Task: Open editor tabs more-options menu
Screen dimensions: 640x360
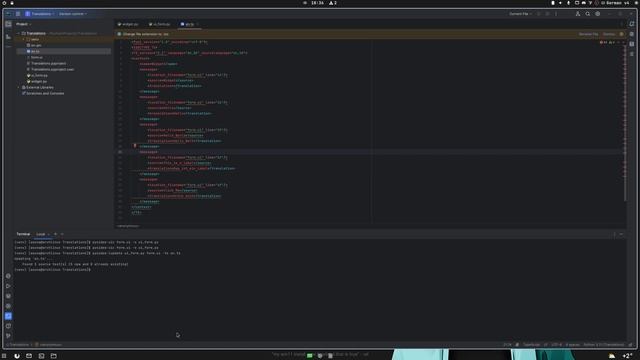Action: 622,24
